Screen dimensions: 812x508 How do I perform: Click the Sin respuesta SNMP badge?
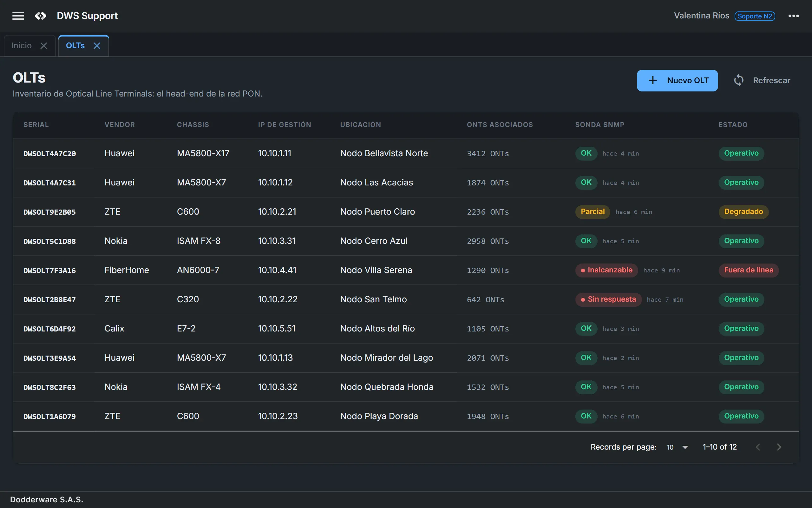pyautogui.click(x=608, y=299)
